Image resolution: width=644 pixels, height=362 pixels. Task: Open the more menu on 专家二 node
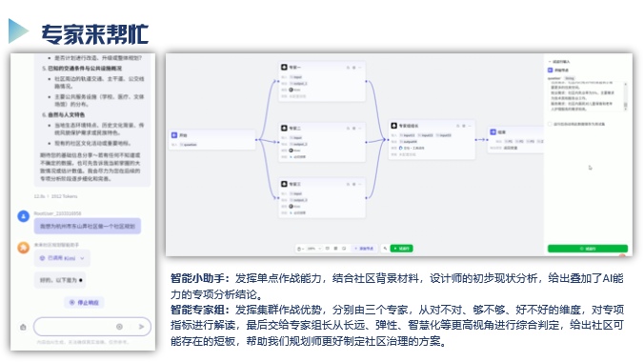[x=360, y=129]
